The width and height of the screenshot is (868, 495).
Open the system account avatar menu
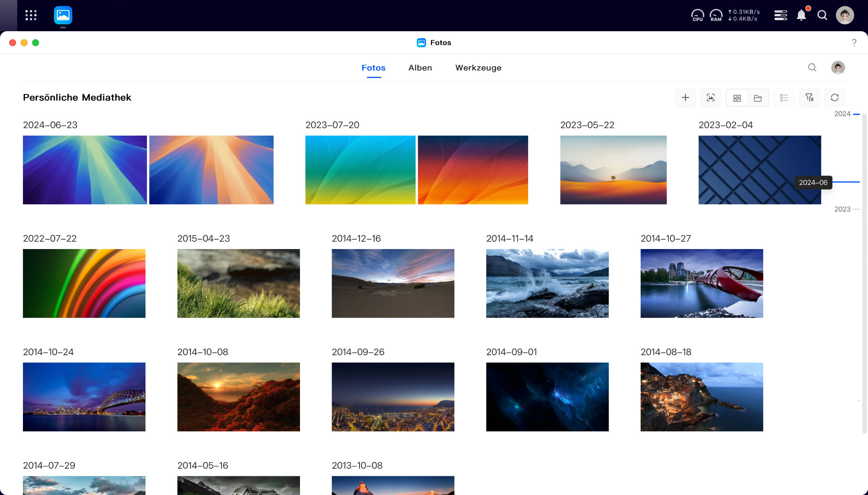pyautogui.click(x=845, y=15)
